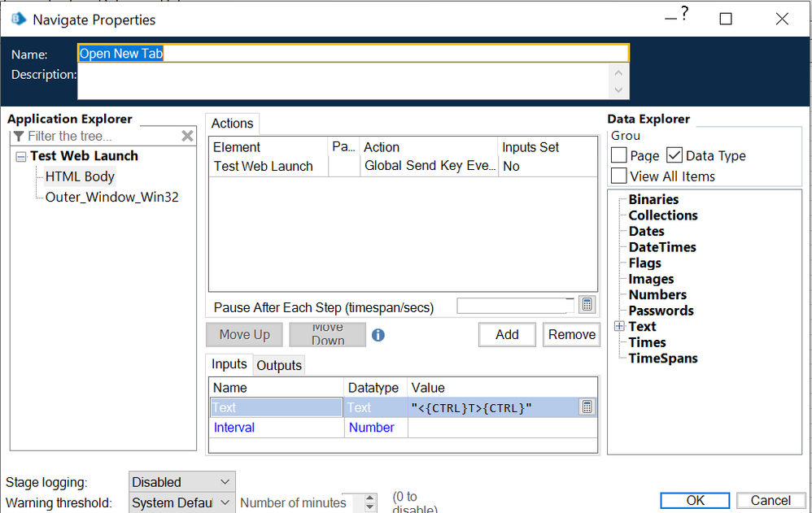Select Numbers in Data Explorer
The image size is (812, 513).
coord(657,294)
